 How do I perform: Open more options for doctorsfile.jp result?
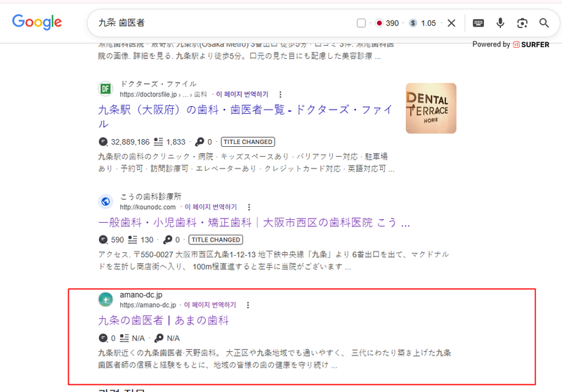tap(280, 94)
